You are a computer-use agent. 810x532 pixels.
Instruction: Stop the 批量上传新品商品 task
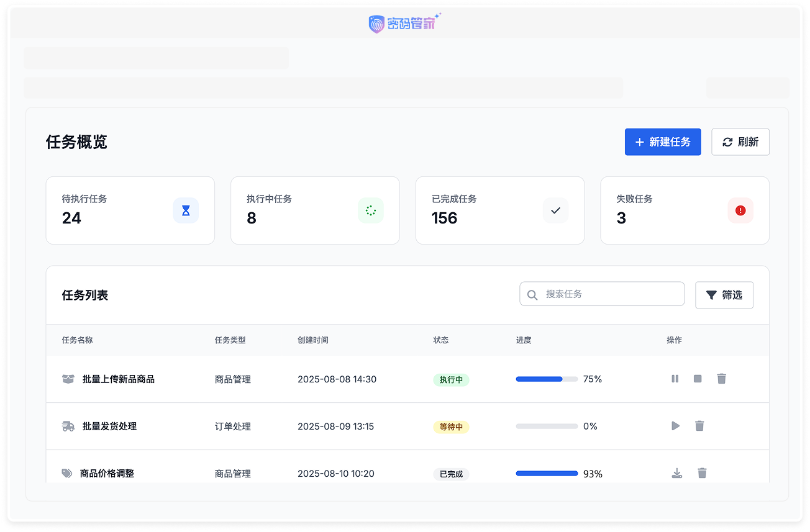tap(698, 379)
